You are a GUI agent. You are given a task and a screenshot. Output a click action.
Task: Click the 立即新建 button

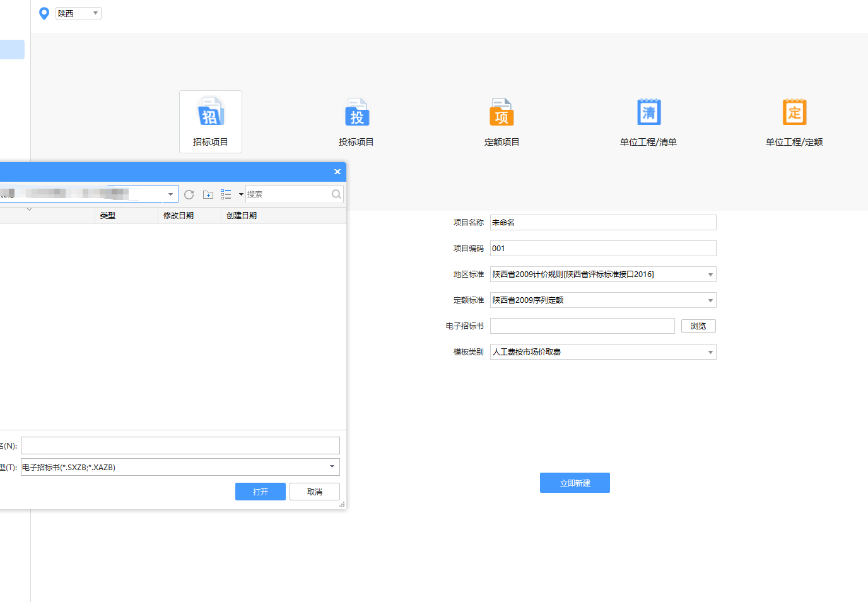(575, 483)
